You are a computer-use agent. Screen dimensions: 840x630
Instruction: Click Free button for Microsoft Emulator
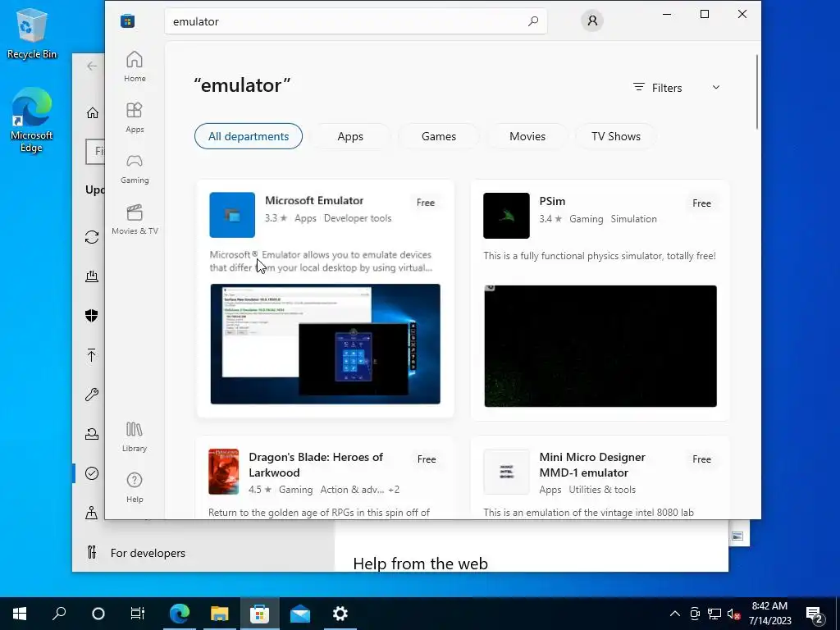(426, 203)
